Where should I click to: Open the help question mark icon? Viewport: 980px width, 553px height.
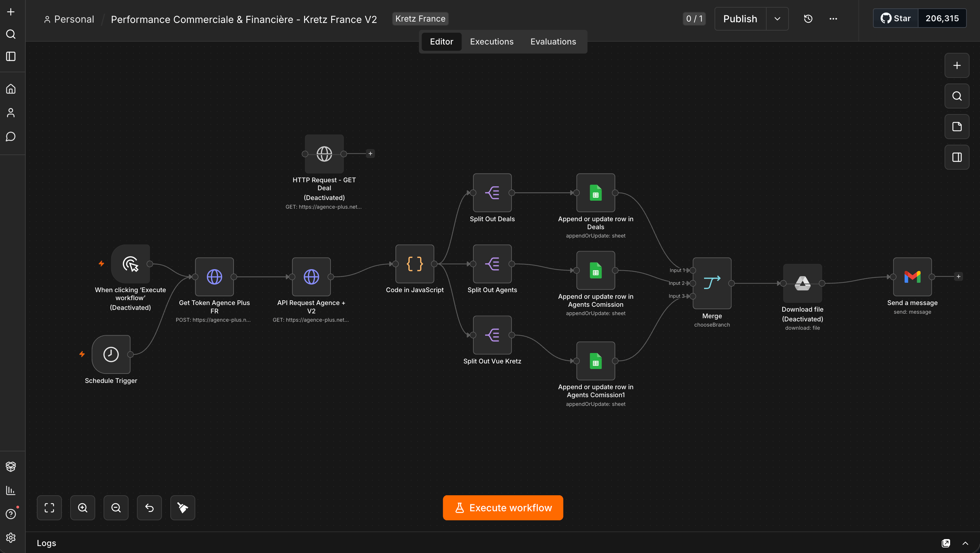[11, 514]
